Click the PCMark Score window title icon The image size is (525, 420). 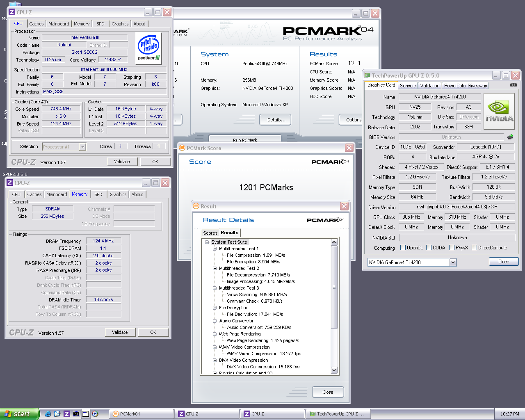[182, 148]
